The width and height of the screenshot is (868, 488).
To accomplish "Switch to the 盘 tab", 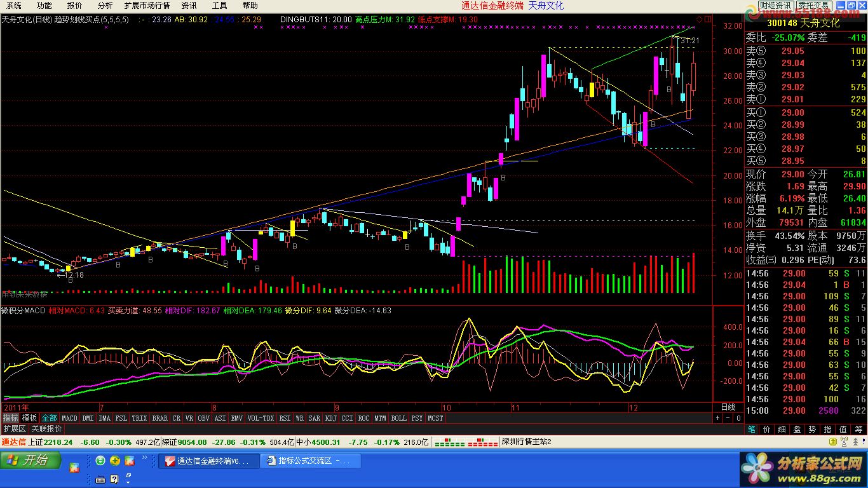I will pyautogui.click(x=798, y=430).
